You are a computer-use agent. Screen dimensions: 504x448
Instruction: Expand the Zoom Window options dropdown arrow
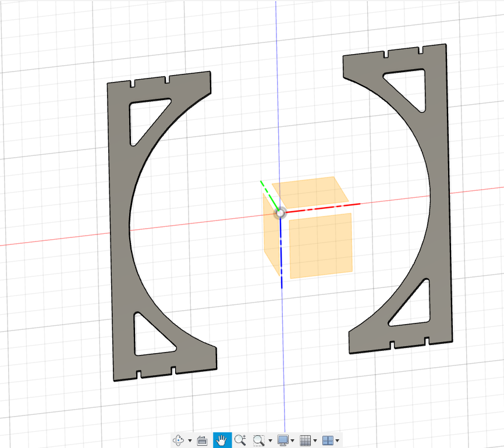tap(270, 441)
